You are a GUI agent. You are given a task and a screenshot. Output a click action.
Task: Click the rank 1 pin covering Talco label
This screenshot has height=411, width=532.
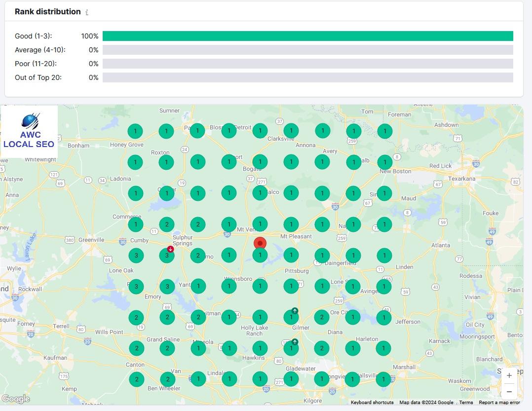pyautogui.click(x=260, y=193)
